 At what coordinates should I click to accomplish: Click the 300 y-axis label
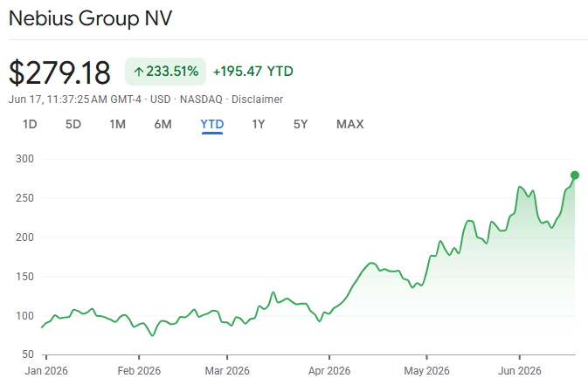coord(24,159)
